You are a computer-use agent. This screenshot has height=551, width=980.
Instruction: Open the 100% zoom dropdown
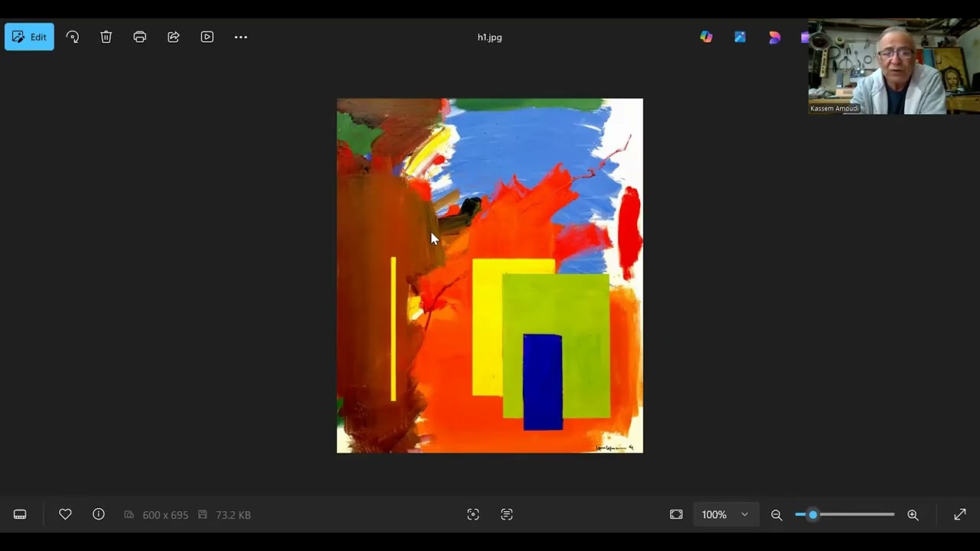(726, 515)
